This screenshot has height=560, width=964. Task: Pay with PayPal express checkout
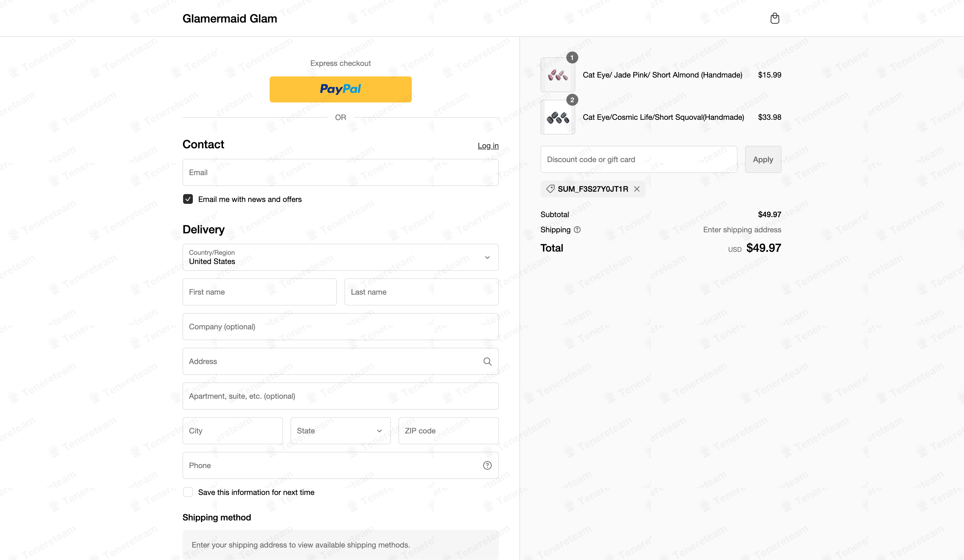tap(340, 89)
